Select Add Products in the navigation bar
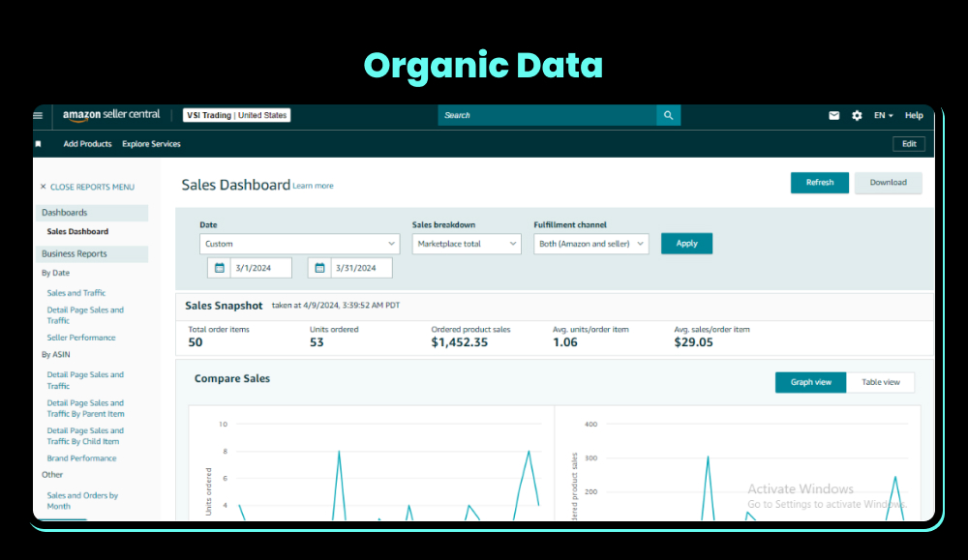Viewport: 968px width, 560px height. [85, 143]
